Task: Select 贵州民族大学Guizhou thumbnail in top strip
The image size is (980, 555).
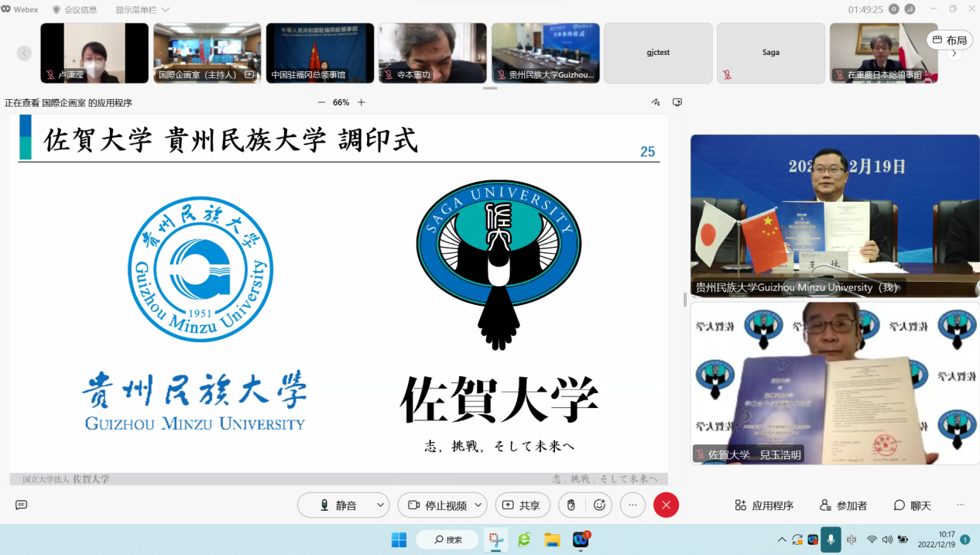Action: 546,53
